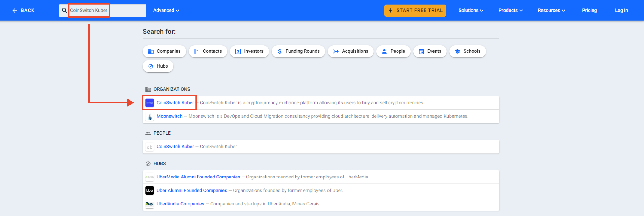Click the People person icon
The height and width of the screenshot is (216, 644).
pyautogui.click(x=384, y=51)
